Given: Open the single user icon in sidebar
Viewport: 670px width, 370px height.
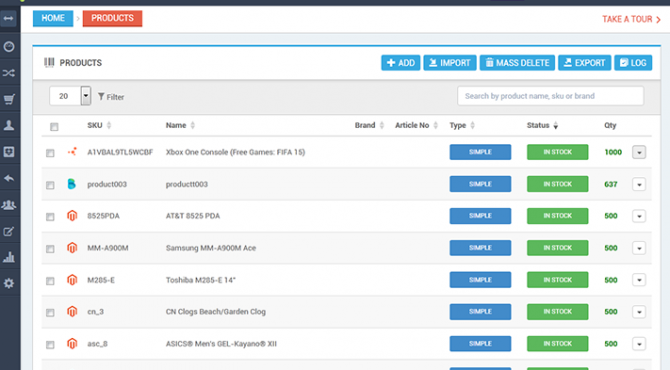Looking at the screenshot, I should (9, 125).
